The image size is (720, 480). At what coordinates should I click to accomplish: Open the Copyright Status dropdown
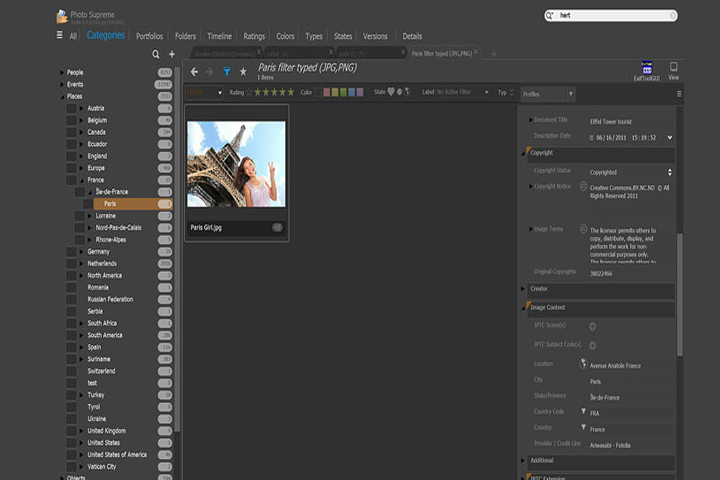(x=669, y=172)
